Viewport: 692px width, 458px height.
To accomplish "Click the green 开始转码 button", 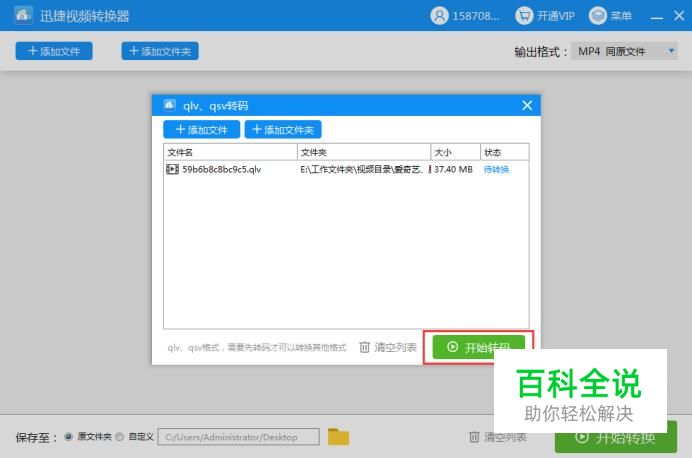I will (x=478, y=347).
